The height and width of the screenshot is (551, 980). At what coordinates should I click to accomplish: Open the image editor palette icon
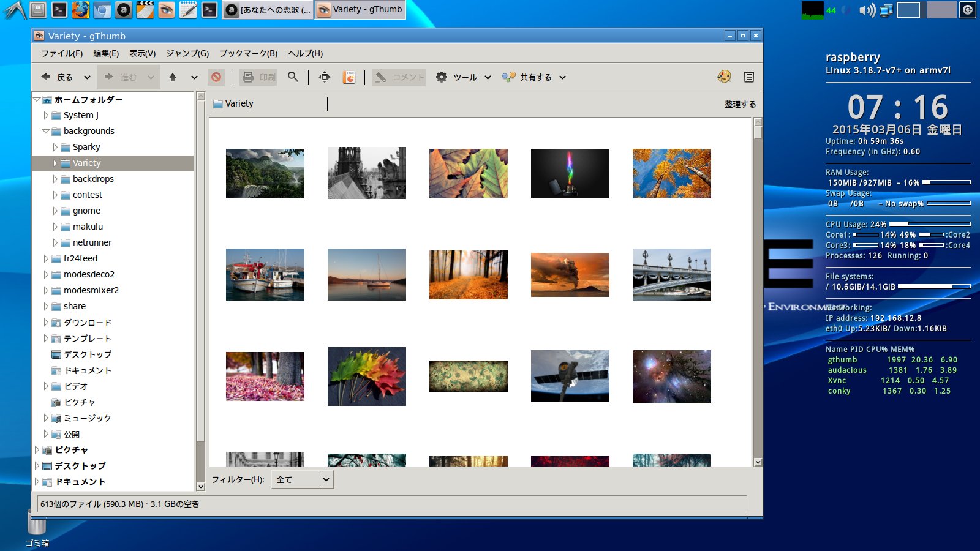(724, 77)
